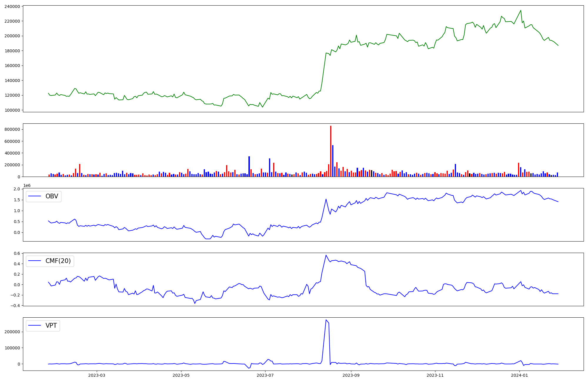588x382 pixels.
Task: Click the 800000 volume axis label
Action: (12, 130)
